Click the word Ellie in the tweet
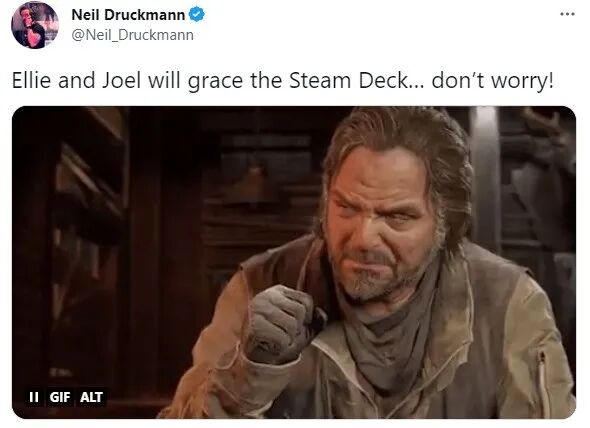Viewport: 590px width, 428px height. click(x=31, y=81)
